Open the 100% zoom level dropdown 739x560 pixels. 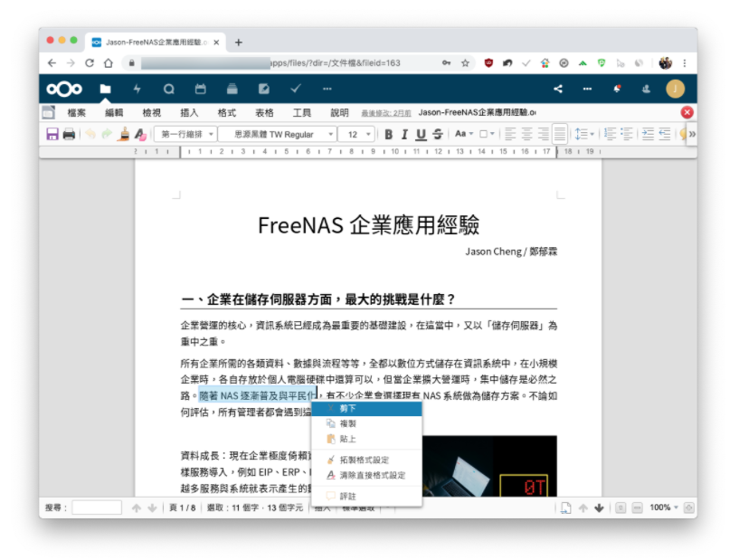click(x=664, y=508)
